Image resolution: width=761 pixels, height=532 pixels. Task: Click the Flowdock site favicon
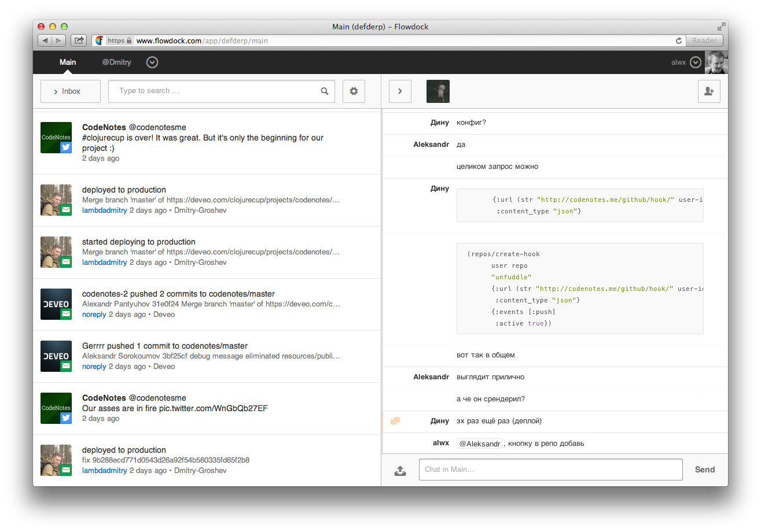pos(99,40)
